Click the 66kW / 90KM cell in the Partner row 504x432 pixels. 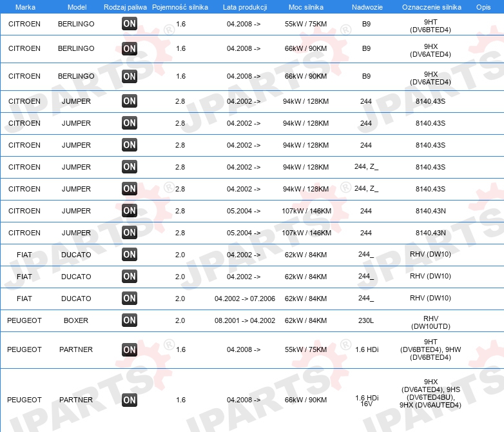[305, 400]
